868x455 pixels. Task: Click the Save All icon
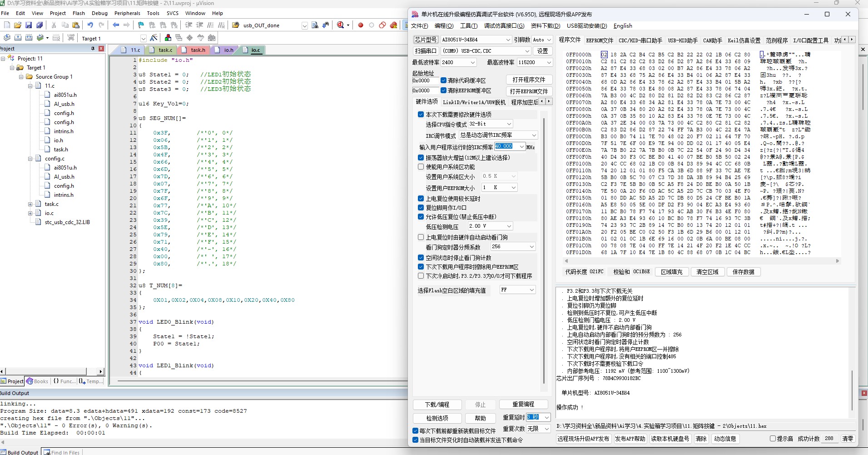[40, 25]
